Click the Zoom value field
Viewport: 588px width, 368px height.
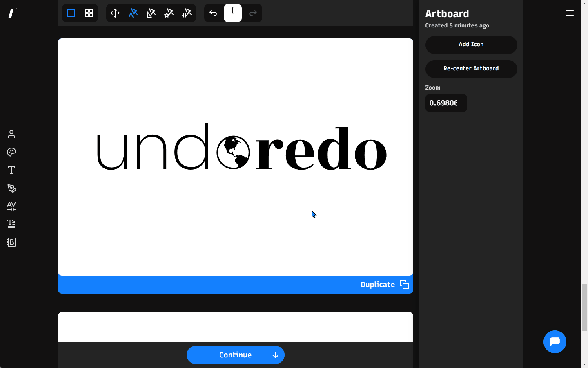446,103
